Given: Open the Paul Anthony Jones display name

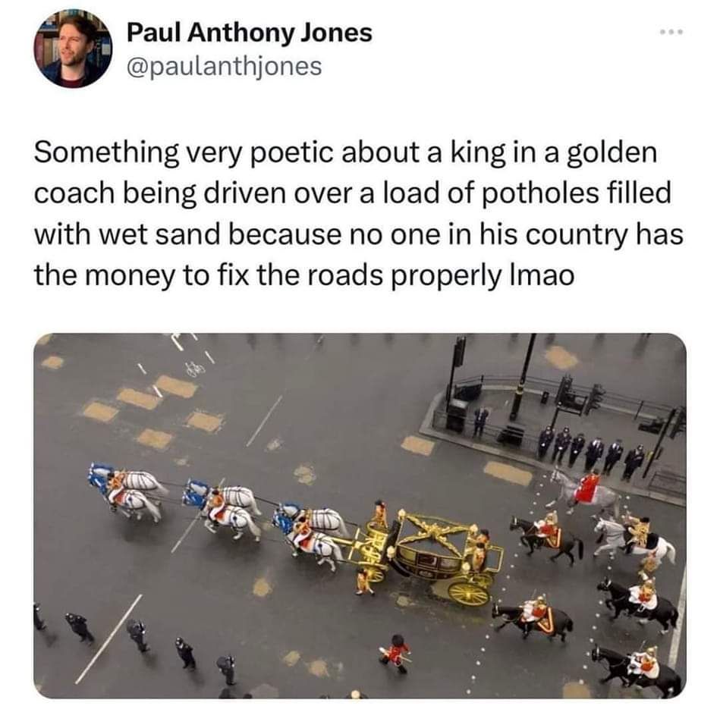Looking at the screenshot, I should pyautogui.click(x=250, y=33).
